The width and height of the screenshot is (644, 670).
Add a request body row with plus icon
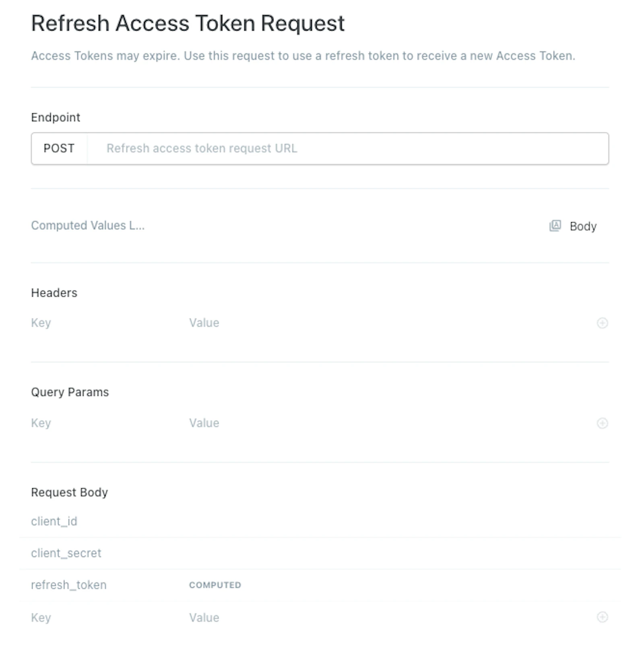pyautogui.click(x=602, y=617)
